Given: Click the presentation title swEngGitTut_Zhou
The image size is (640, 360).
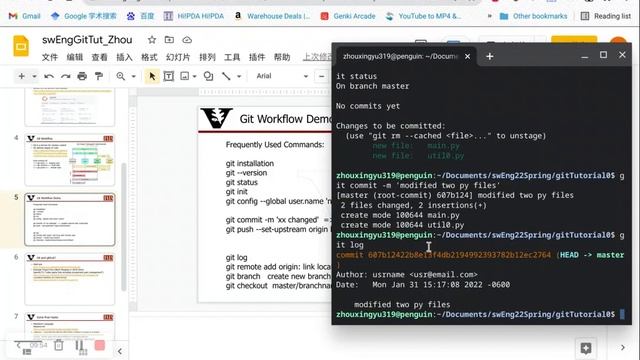Looking at the screenshot, I should coord(87,40).
